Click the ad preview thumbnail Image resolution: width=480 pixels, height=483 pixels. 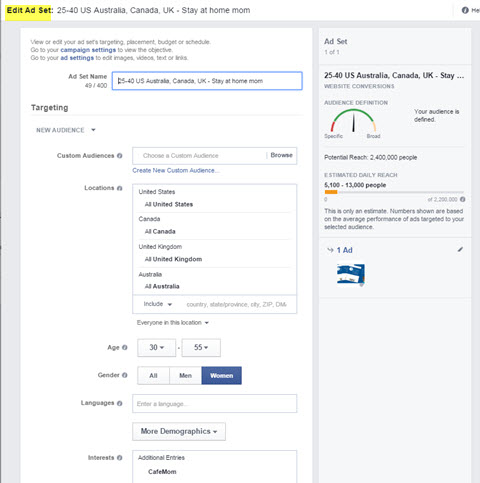click(351, 274)
